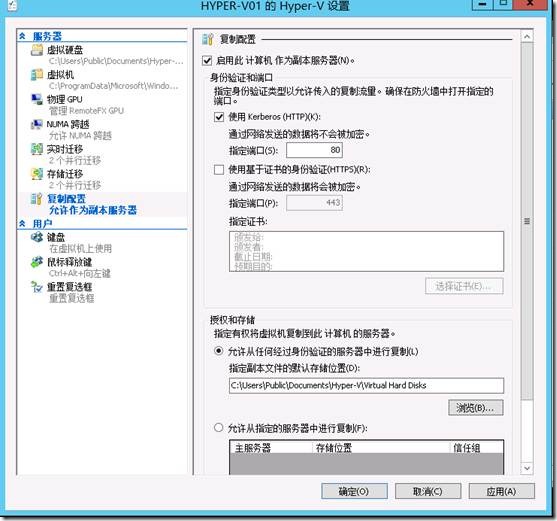The image size is (557, 521).
Task: Click the 存储迁移 (storage migration) icon
Action: tap(37, 174)
